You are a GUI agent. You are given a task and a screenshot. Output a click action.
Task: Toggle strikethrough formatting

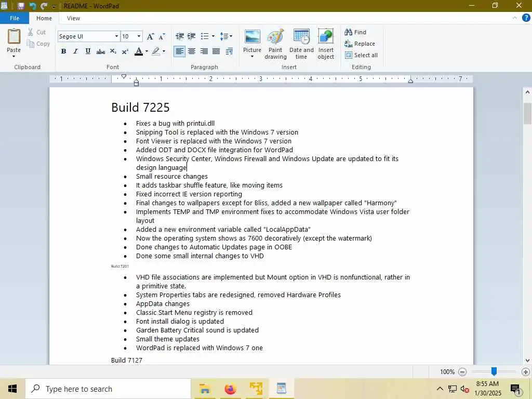tap(100, 51)
